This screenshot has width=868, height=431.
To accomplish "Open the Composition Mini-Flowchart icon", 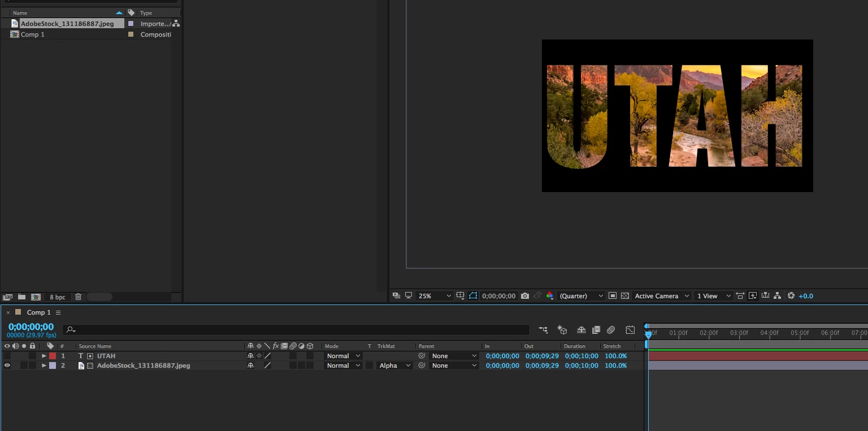I will [543, 330].
